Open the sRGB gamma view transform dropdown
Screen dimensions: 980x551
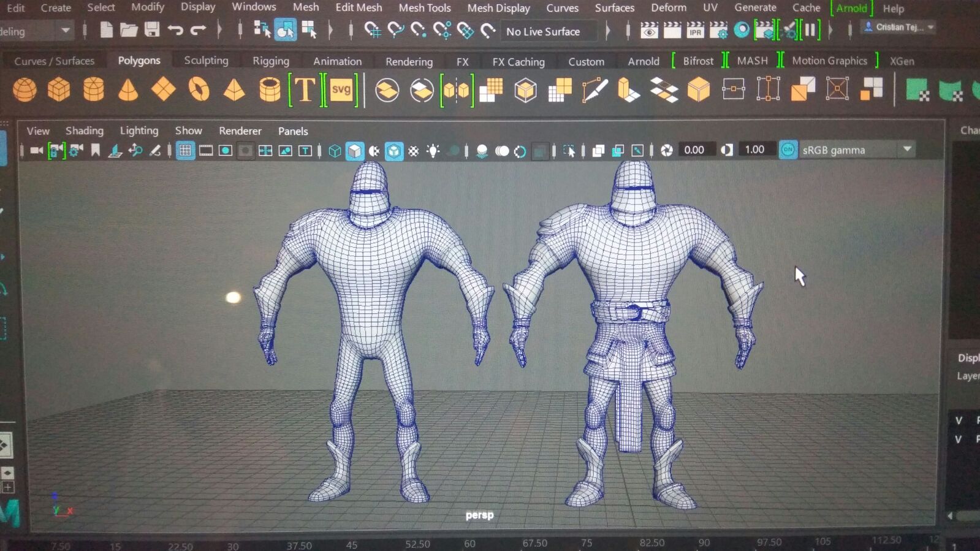(907, 149)
